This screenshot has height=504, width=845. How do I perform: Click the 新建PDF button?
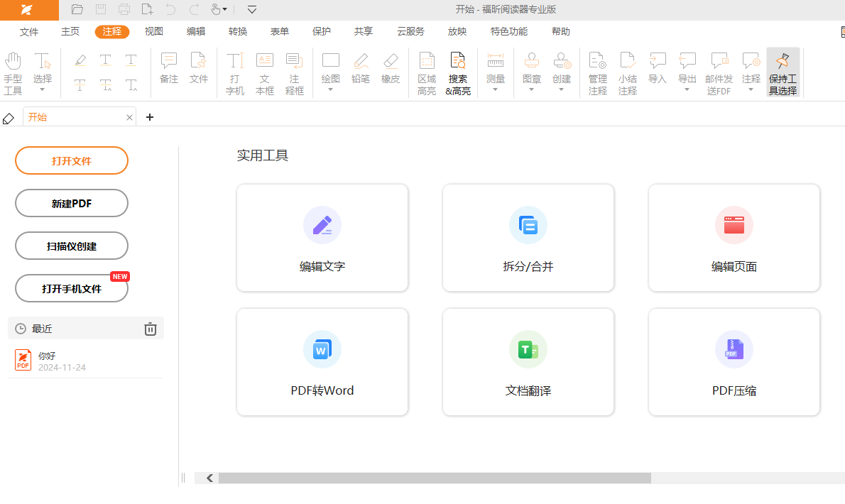pyautogui.click(x=72, y=203)
